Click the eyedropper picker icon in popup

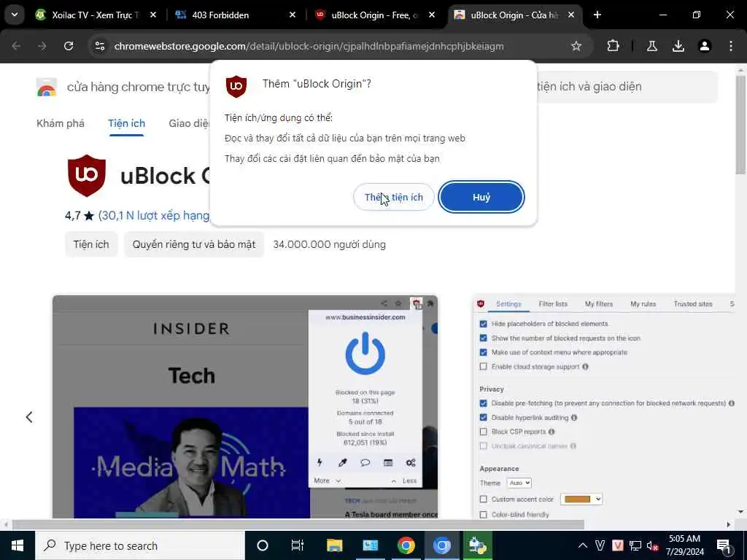coord(343,462)
